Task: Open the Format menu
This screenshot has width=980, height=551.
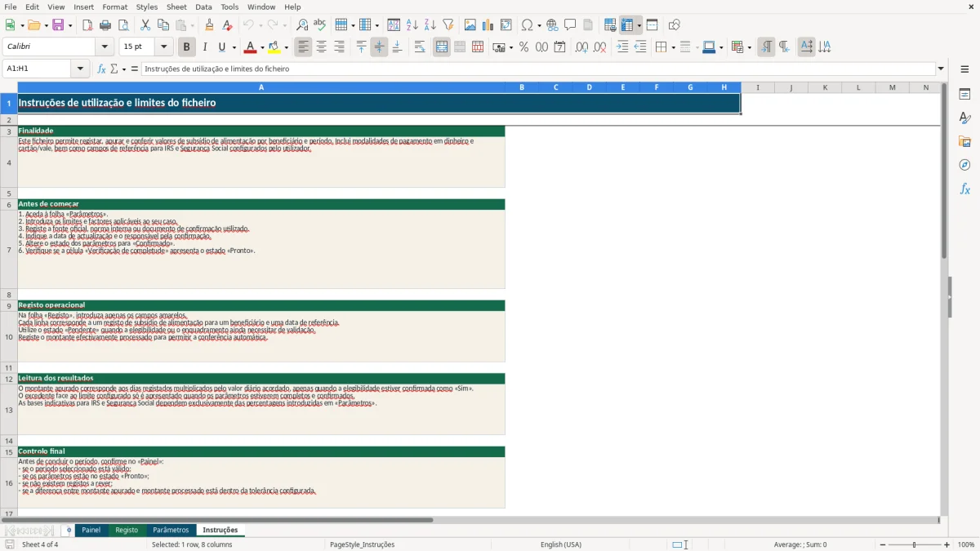Action: click(115, 7)
